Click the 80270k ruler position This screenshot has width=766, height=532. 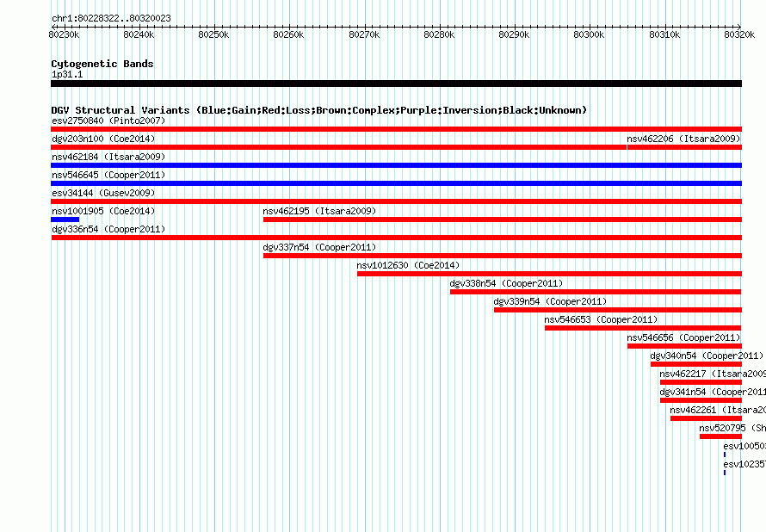coord(364,34)
